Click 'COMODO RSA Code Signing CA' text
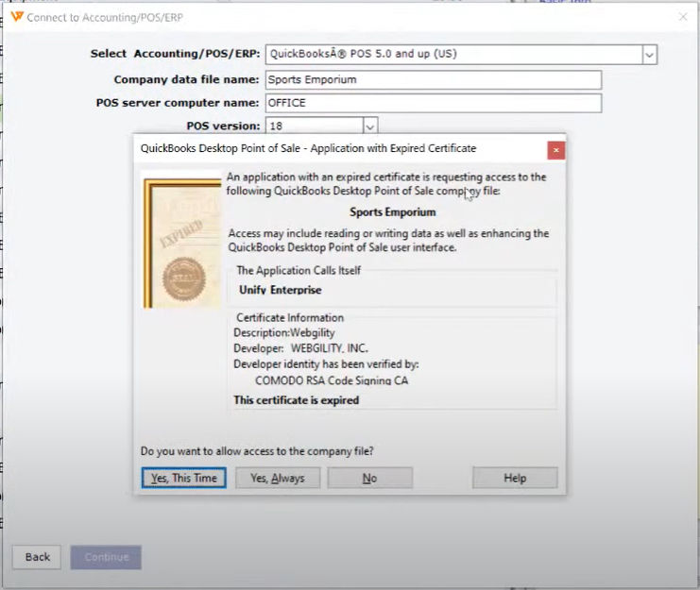The height and width of the screenshot is (590, 700). [x=332, y=380]
